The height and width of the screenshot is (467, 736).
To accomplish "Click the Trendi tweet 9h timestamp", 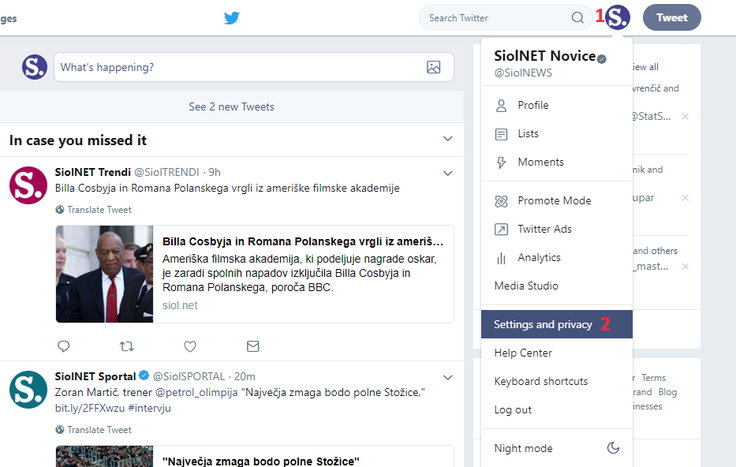I will 215,172.
